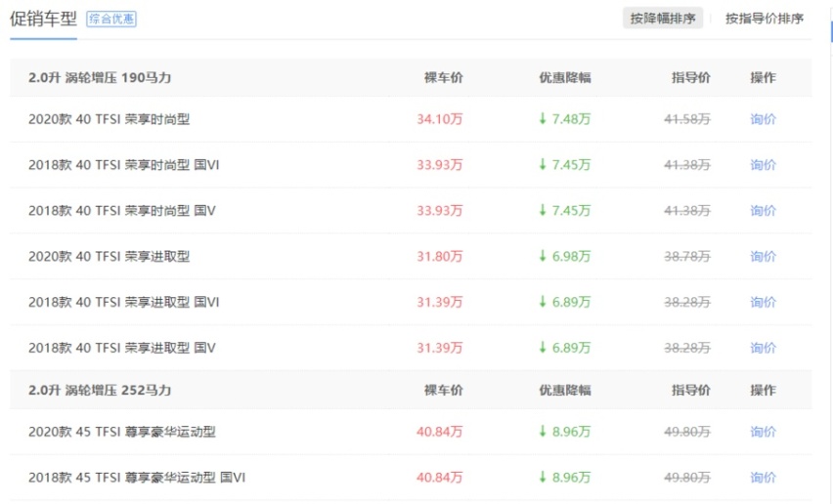Select model name 2020款 40 TFSI 荣享时尚型
The width and height of the screenshot is (833, 504).
pos(109,119)
